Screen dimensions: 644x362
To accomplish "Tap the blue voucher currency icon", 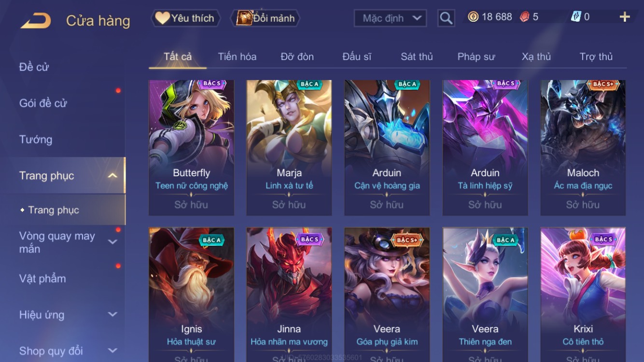I will pyautogui.click(x=576, y=17).
